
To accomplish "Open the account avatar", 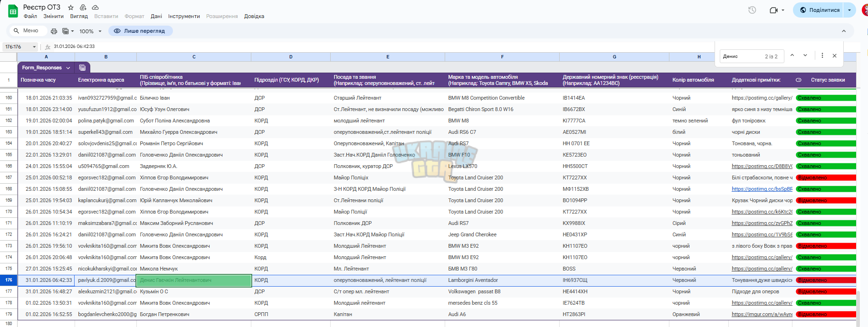I will 865,10.
